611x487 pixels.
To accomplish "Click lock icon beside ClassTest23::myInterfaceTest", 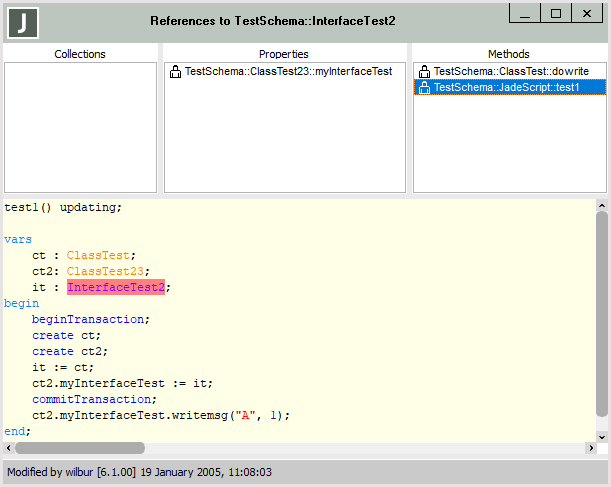I will (175, 72).
